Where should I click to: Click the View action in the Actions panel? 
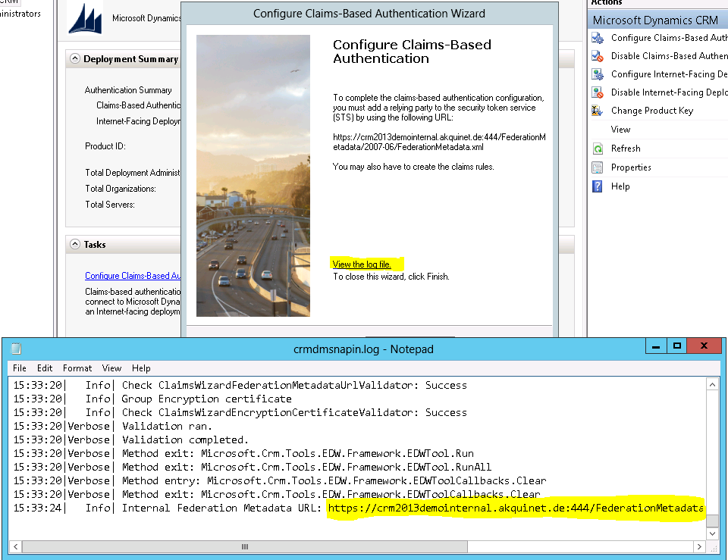coord(620,129)
